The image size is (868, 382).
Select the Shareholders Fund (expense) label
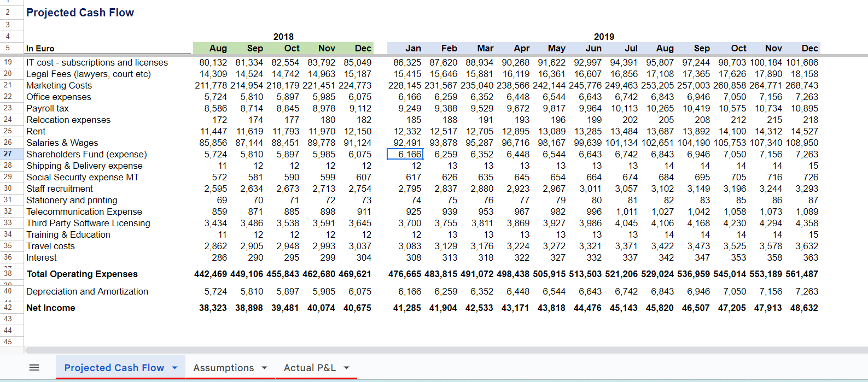(x=86, y=154)
